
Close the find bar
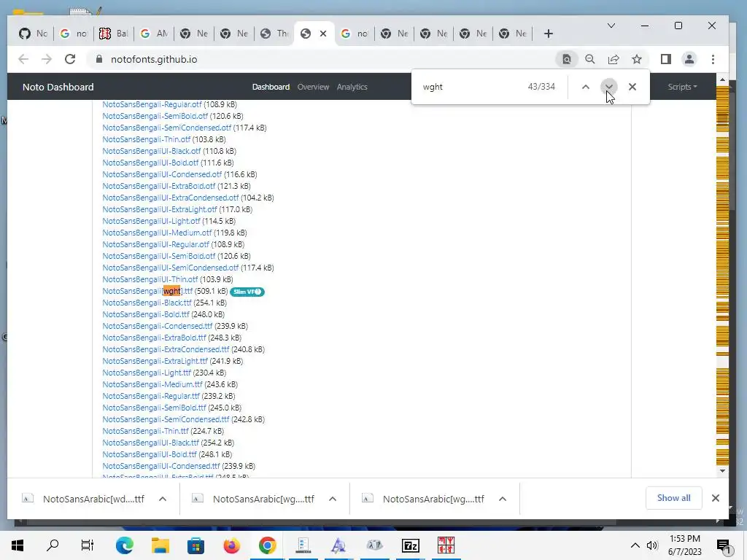632,87
